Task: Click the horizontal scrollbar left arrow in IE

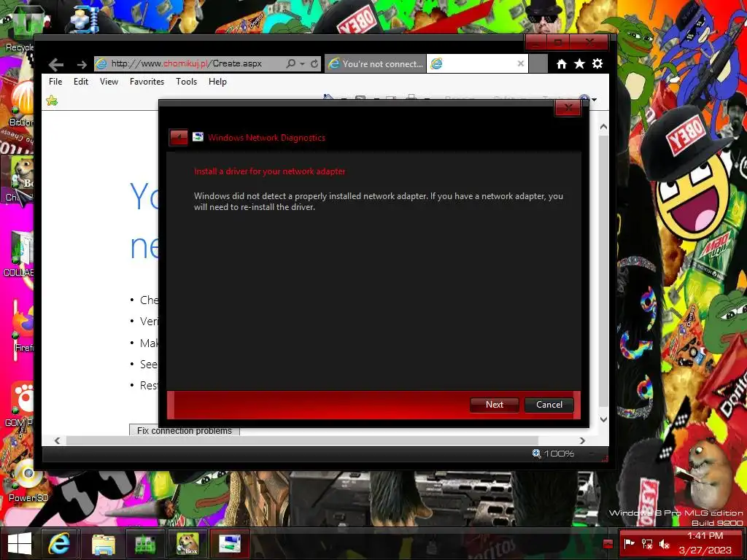Action: tap(57, 440)
